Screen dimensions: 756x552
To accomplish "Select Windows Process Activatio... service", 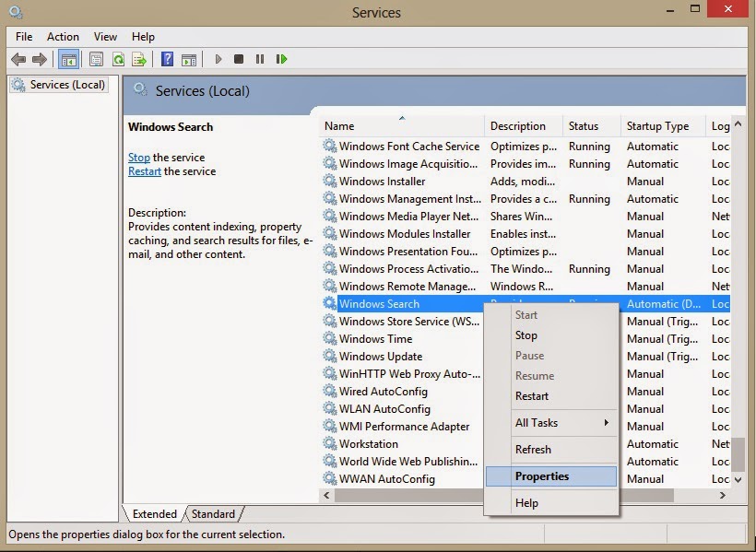I will click(x=526, y=268).
